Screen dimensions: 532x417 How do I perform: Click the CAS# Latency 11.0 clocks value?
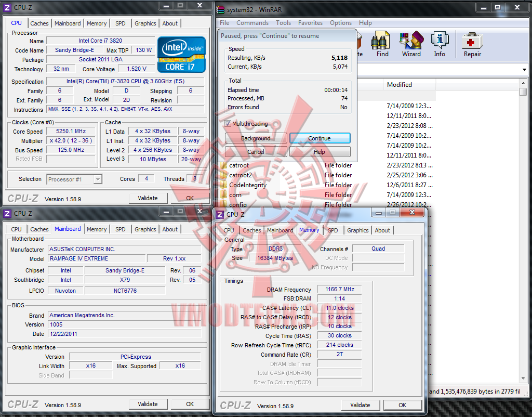340,308
